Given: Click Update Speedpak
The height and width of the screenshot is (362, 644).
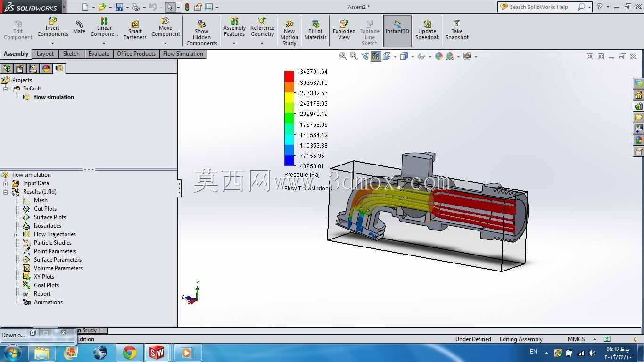Looking at the screenshot, I should (427, 30).
